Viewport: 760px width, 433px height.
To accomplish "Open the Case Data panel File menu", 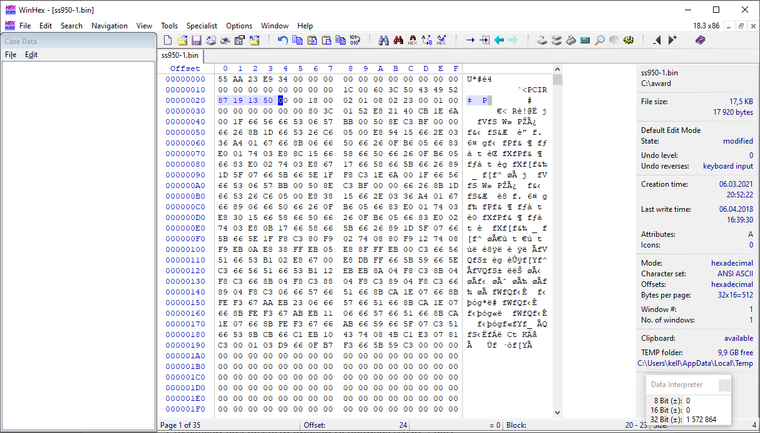I will 11,55.
